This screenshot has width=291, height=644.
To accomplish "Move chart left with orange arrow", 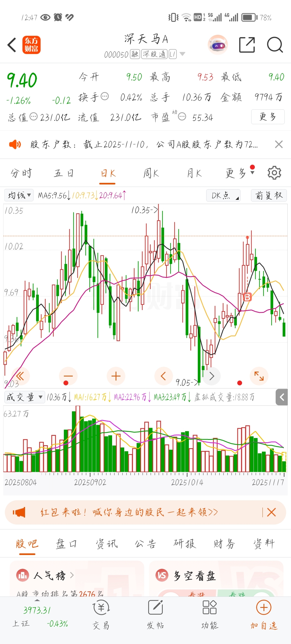I will pos(163,376).
